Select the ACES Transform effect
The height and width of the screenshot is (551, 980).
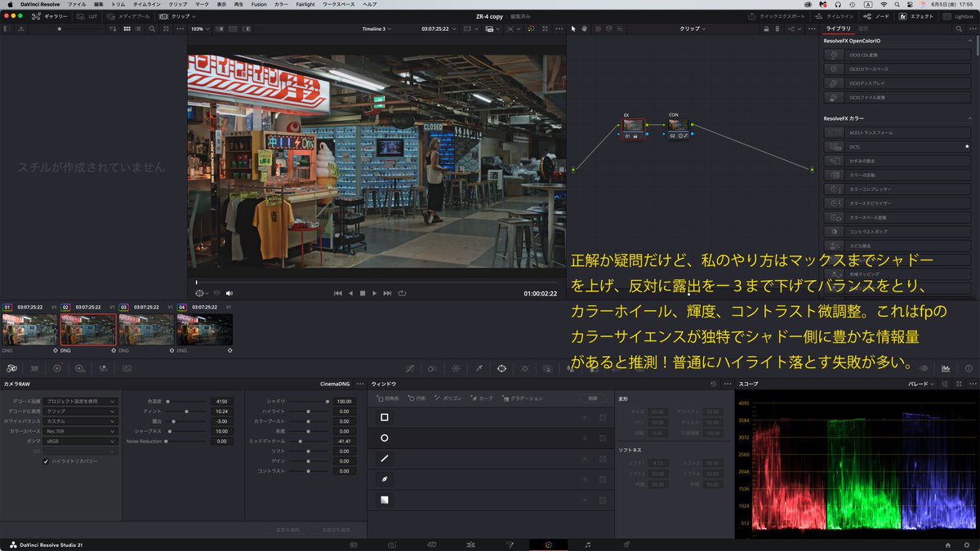pos(898,132)
